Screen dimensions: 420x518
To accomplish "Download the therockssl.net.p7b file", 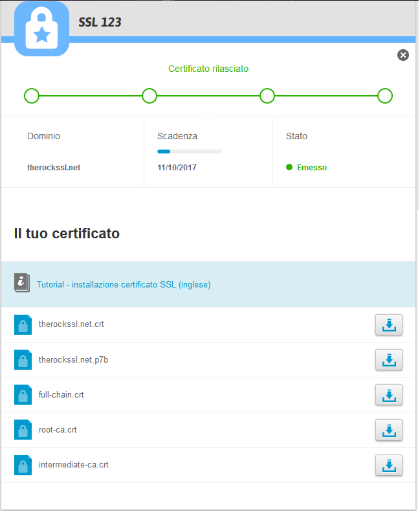I will pyautogui.click(x=389, y=360).
